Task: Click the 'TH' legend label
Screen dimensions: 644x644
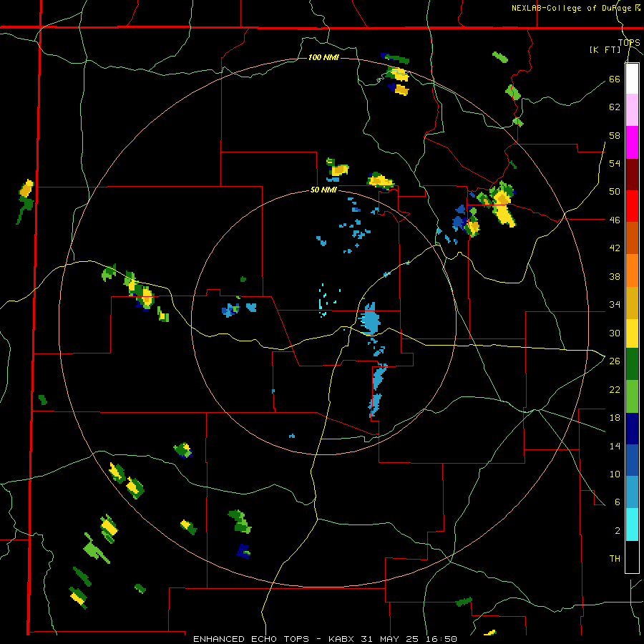Action: point(615,559)
